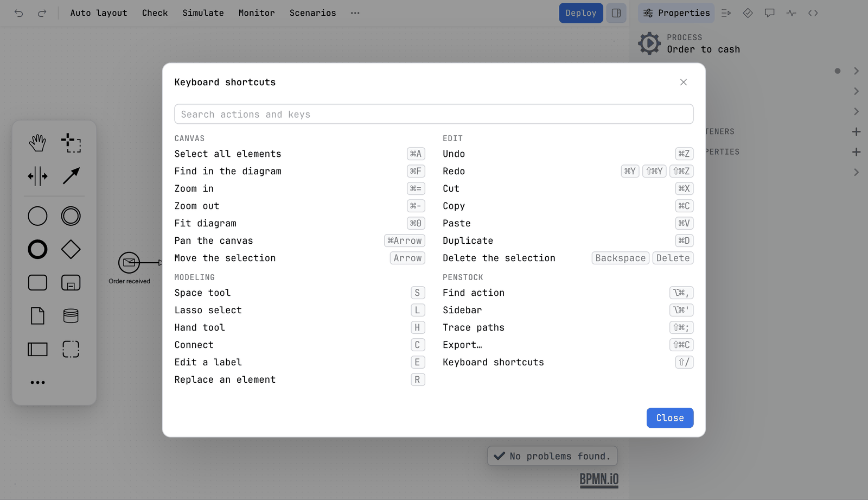
Task: Open the diamond problems panel icon
Action: (748, 13)
